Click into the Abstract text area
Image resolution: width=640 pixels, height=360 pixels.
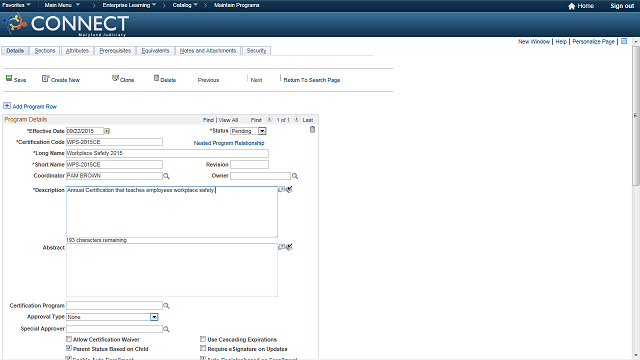click(172, 270)
